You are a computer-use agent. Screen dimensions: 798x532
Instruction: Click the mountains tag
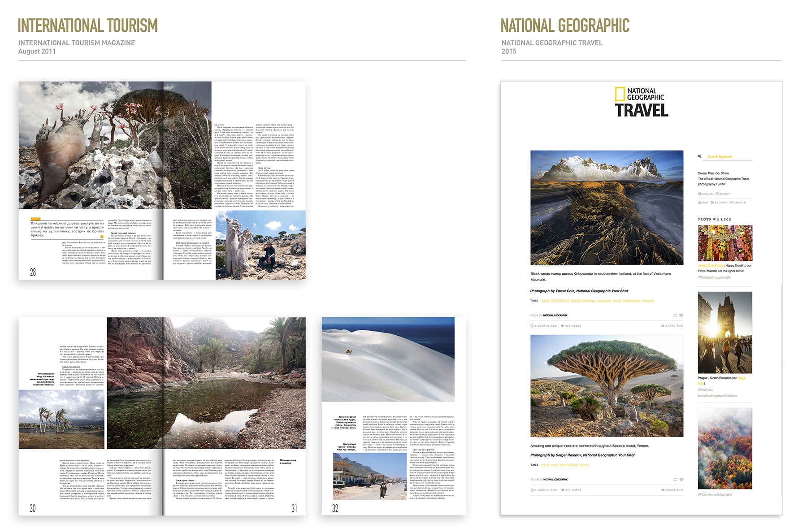[x=604, y=301]
